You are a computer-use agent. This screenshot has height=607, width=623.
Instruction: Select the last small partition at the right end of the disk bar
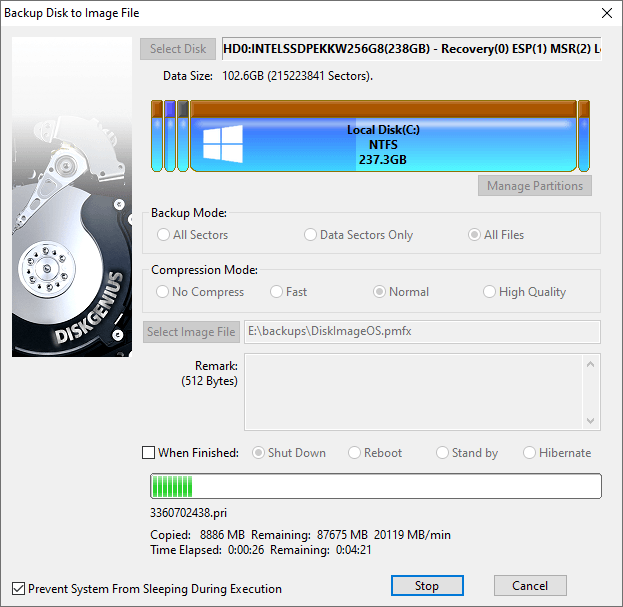click(x=584, y=136)
